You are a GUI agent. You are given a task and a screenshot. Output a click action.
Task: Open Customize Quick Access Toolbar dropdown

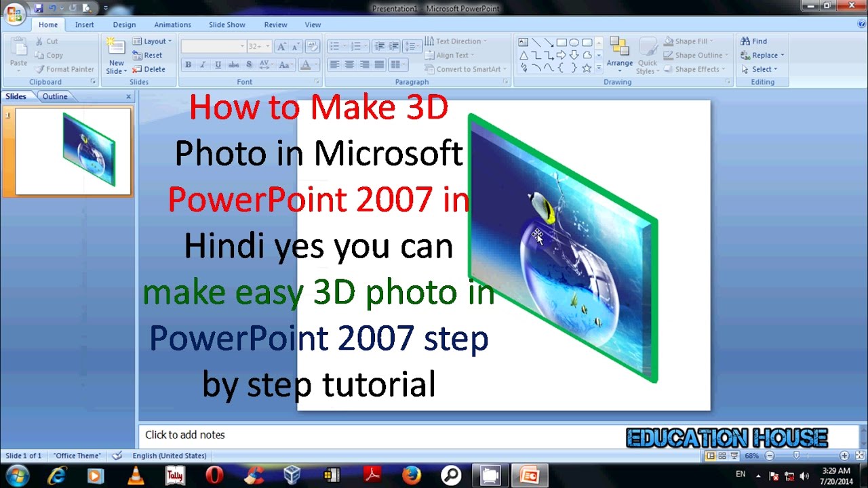pyautogui.click(x=105, y=8)
